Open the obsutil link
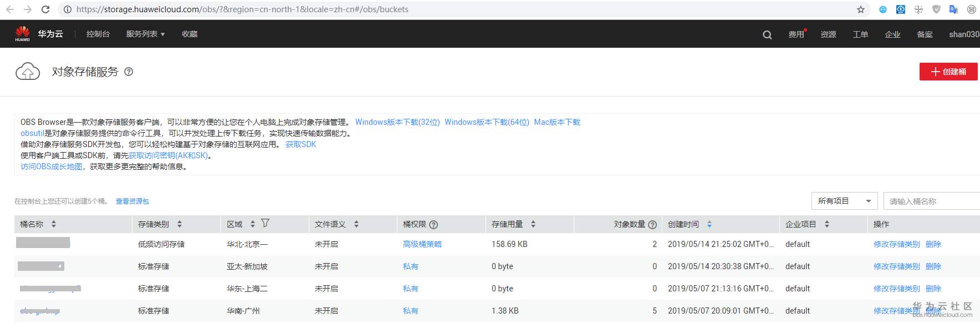 tap(32, 133)
